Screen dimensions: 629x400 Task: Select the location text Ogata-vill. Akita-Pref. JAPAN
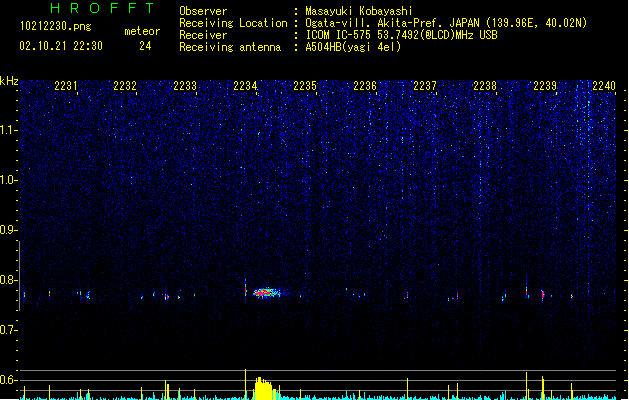[x=392, y=23]
